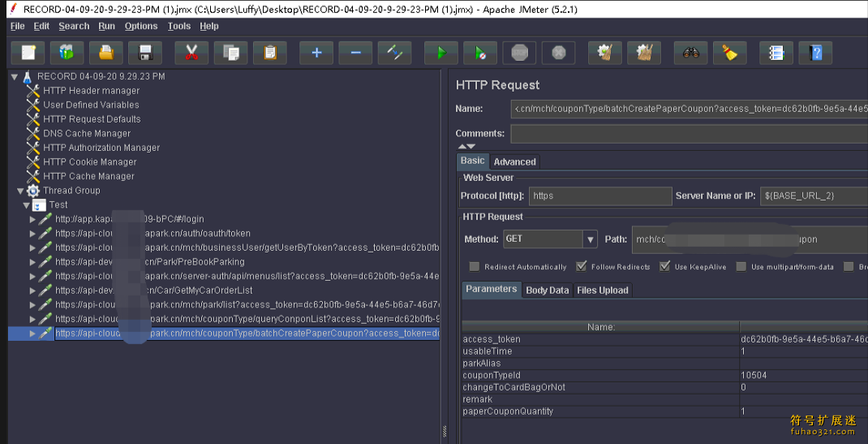868x444 pixels.
Task: Open the Options menu
Action: pyautogui.click(x=141, y=26)
